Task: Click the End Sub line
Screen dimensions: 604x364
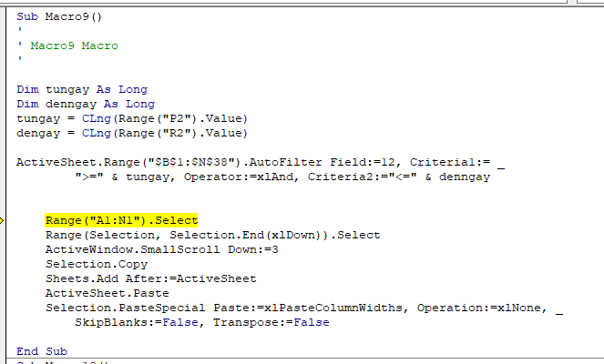Action: (x=41, y=351)
